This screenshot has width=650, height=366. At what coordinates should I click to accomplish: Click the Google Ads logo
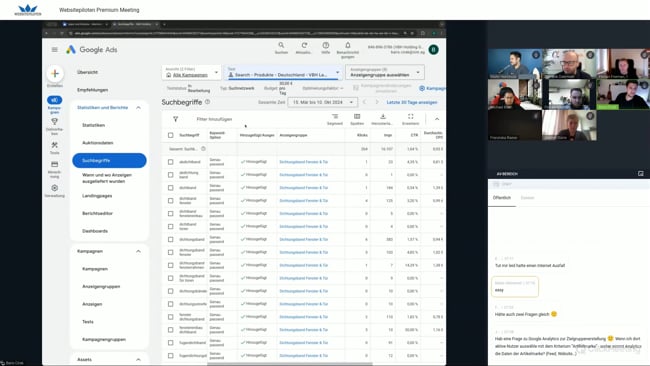pos(92,50)
